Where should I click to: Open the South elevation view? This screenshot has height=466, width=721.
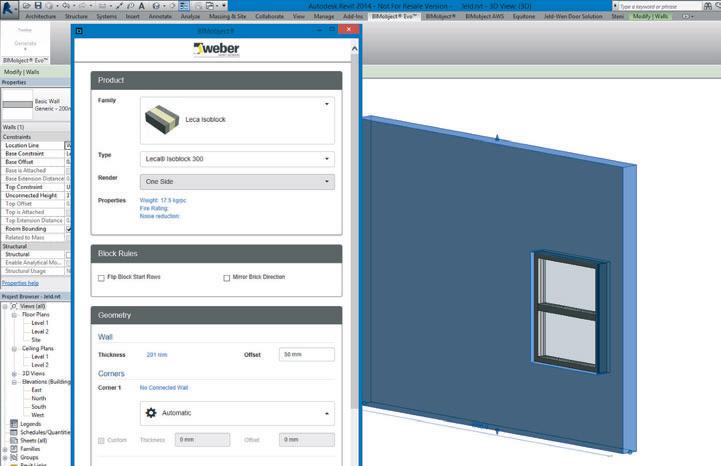pos(39,407)
